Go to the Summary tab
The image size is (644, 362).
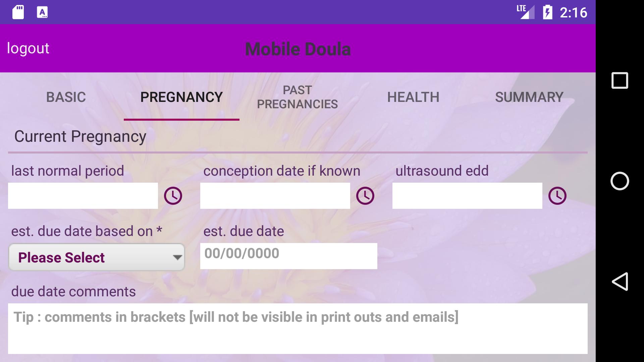[x=529, y=97]
